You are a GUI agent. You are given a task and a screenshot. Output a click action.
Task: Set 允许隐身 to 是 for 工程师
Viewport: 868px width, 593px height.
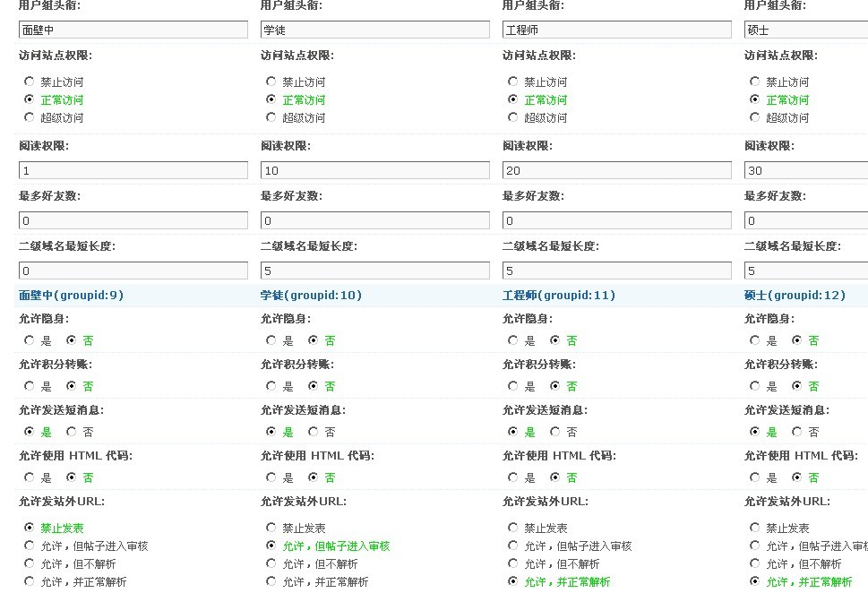click(x=512, y=340)
